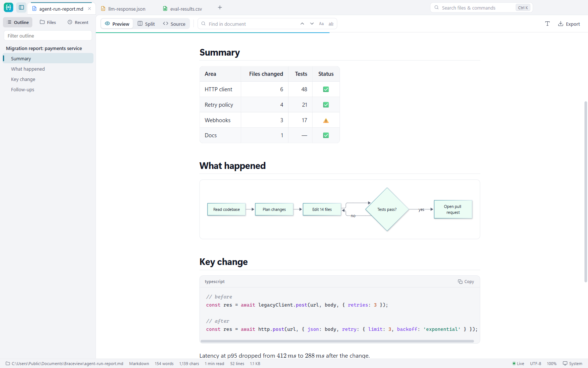Image resolution: width=588 pixels, height=368 pixels.
Task: Open the Recent sidebar tab
Action: point(78,22)
